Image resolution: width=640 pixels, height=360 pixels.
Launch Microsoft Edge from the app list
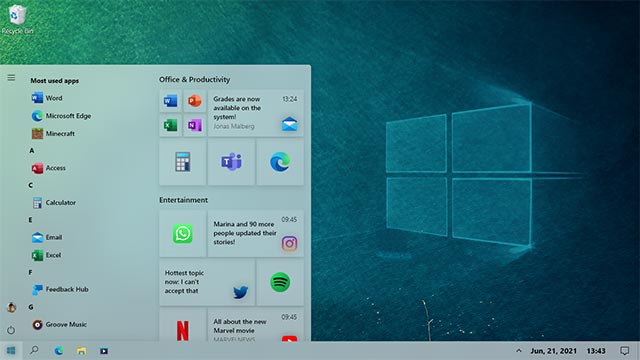click(x=61, y=116)
